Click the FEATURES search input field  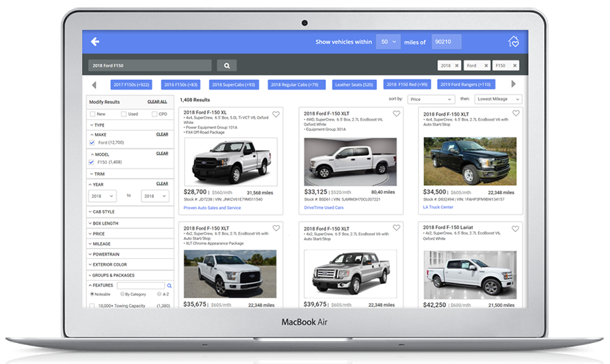[x=140, y=285]
